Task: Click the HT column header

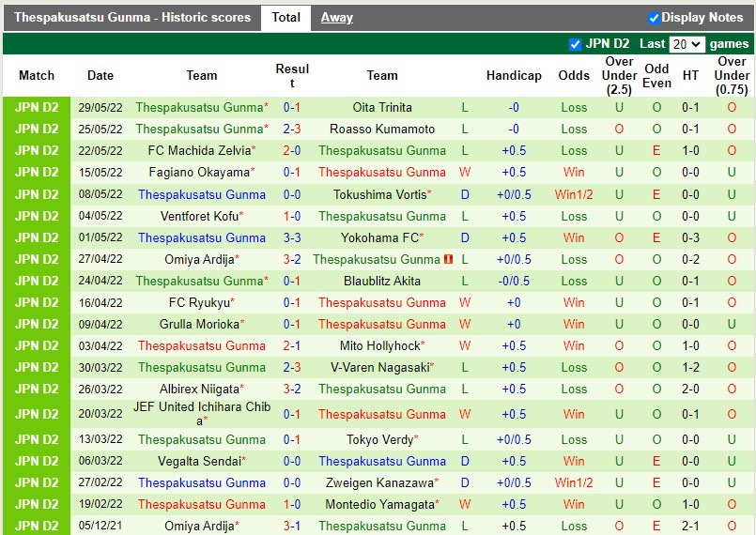Action: [x=690, y=76]
